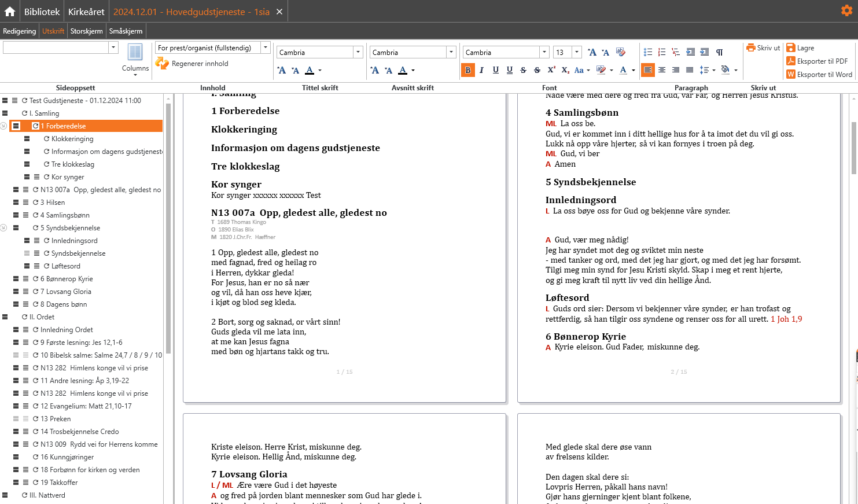Toggle text lines for 10 Bibelsk salme
This screenshot has height=504, width=858.
26,355
